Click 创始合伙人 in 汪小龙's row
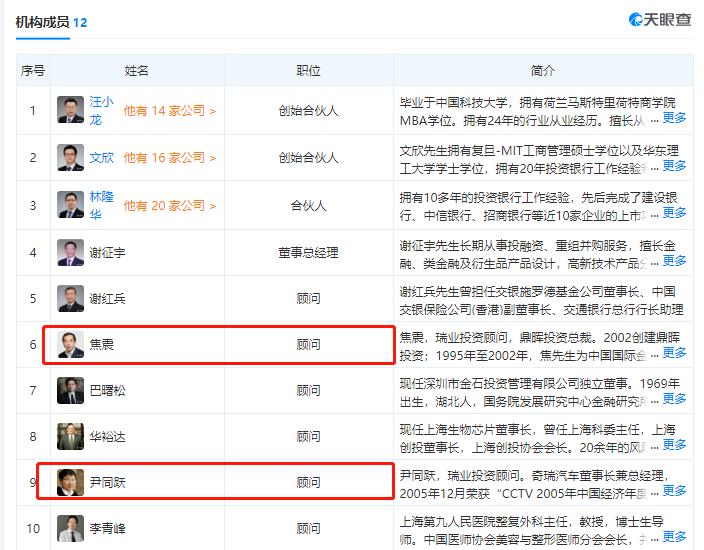704x550 pixels. (x=308, y=110)
